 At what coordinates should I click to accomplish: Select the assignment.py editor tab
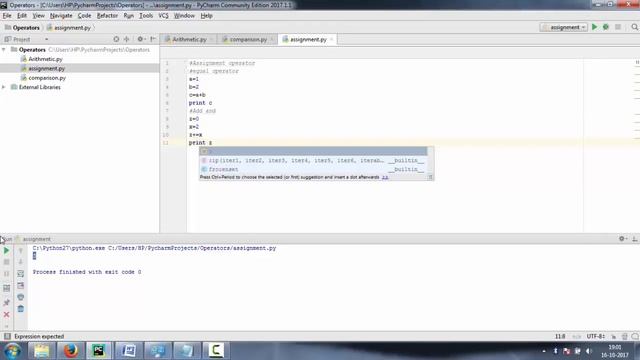(308, 39)
